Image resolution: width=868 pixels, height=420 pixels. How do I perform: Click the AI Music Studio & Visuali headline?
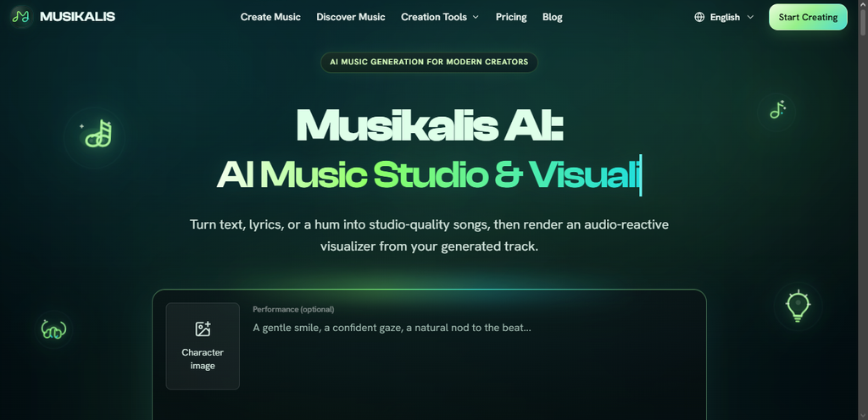pos(430,174)
